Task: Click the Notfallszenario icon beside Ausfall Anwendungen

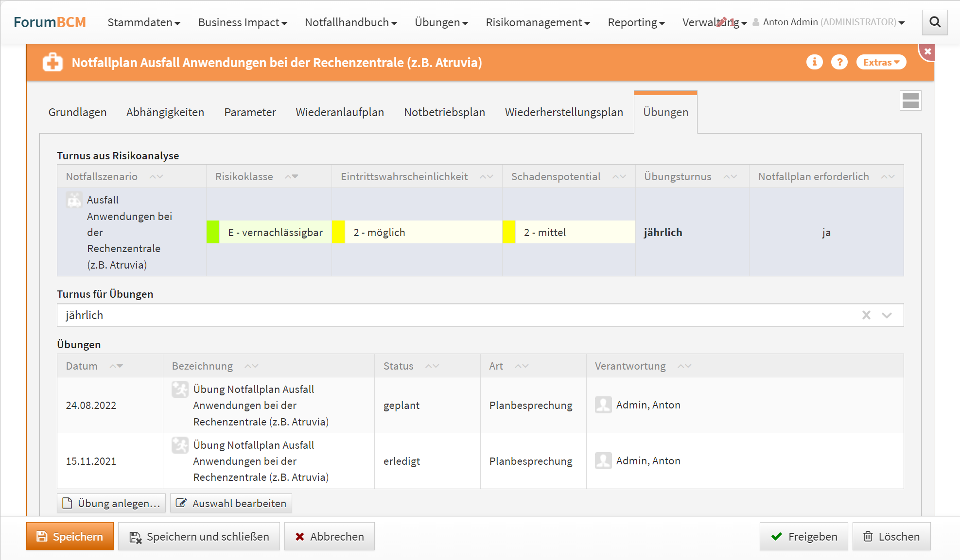Action: (74, 200)
